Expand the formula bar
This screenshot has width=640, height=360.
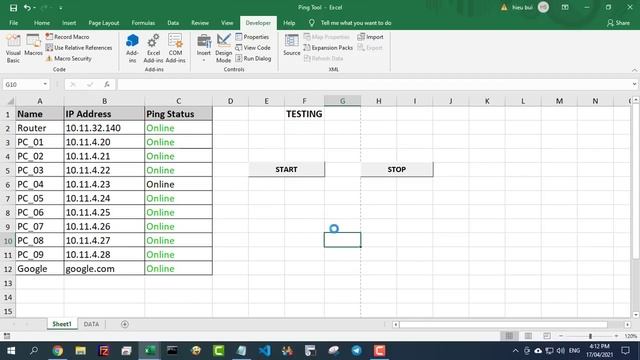point(634,84)
